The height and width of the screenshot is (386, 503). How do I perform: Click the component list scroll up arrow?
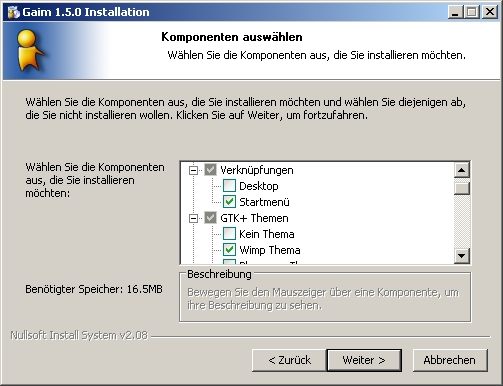point(462,170)
